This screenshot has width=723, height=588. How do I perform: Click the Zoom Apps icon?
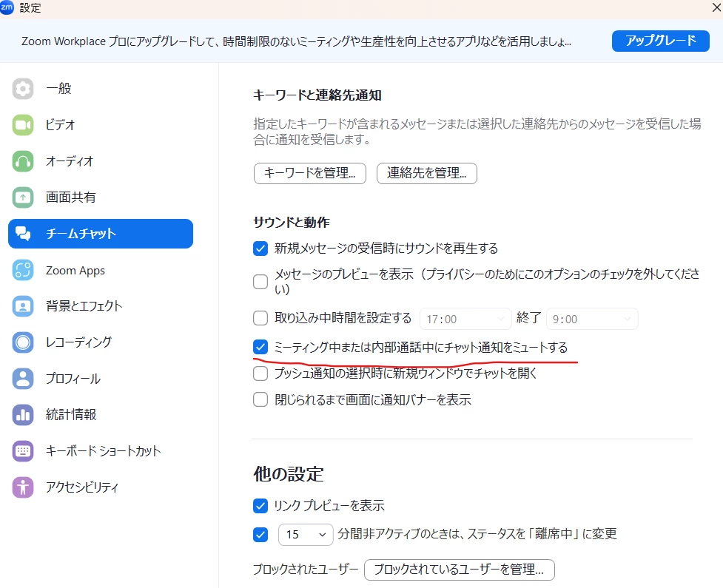coord(23,270)
